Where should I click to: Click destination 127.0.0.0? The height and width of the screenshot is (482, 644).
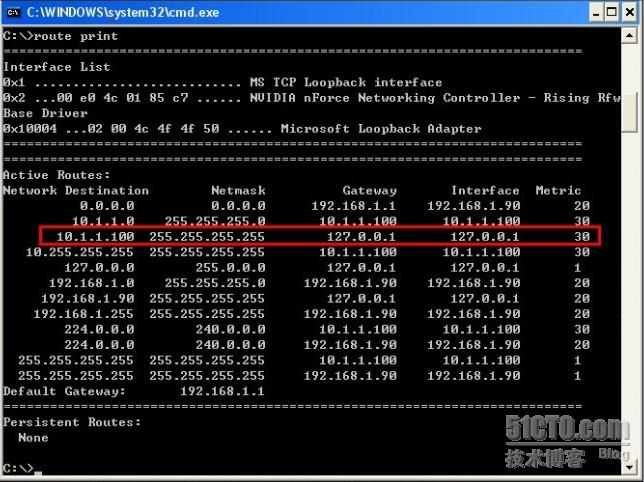pyautogui.click(x=99, y=268)
